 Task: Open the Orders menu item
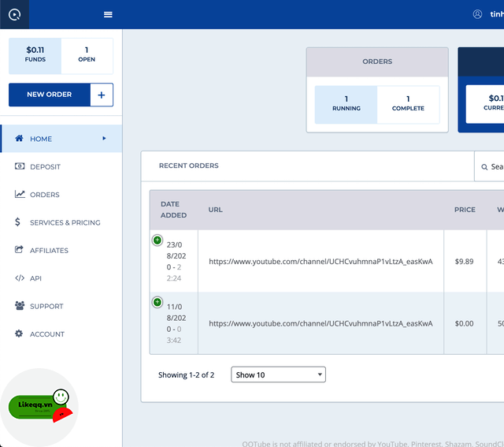(61, 195)
